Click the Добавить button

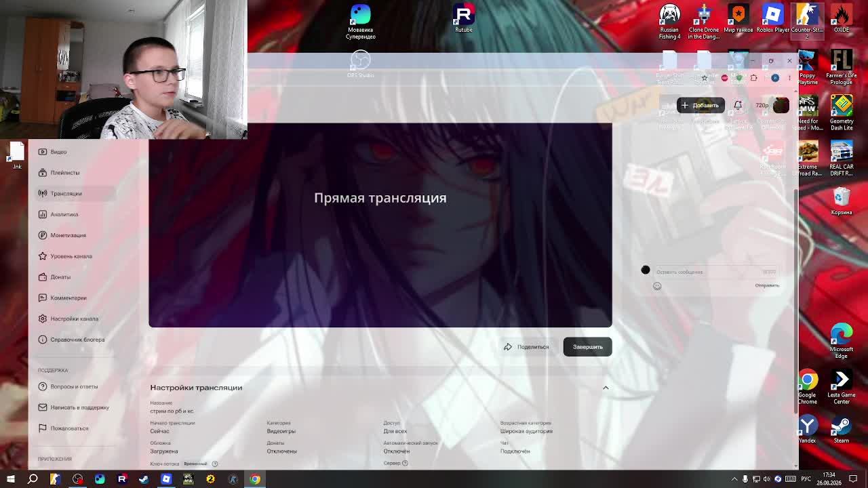pyautogui.click(x=701, y=105)
